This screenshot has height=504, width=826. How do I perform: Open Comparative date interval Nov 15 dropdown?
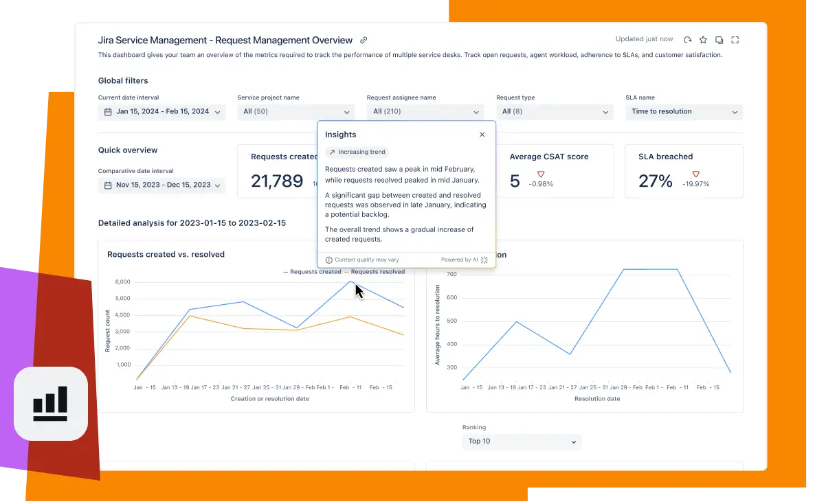[161, 185]
